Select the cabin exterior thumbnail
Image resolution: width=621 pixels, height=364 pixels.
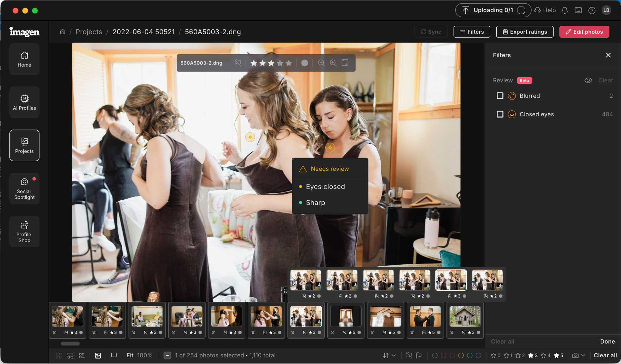(x=465, y=316)
